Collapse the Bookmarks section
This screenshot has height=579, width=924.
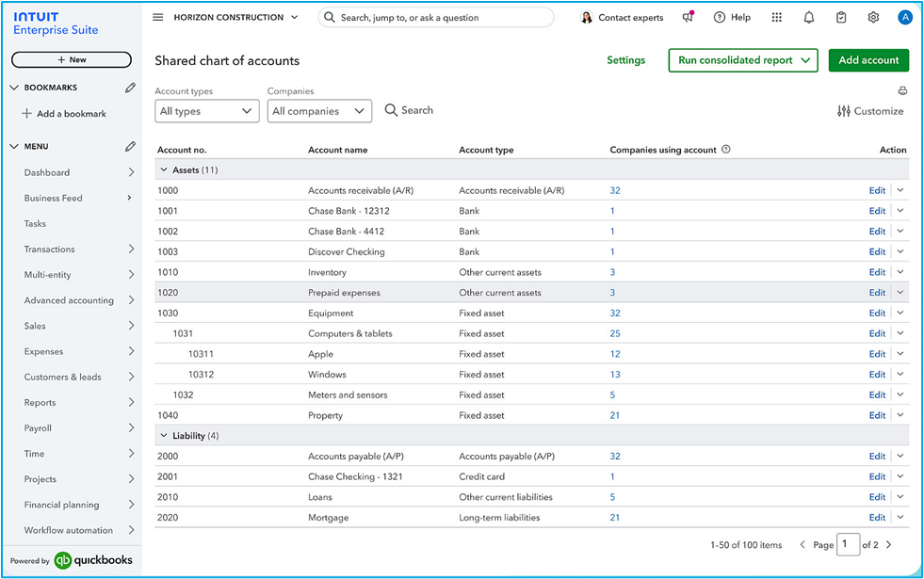(15, 88)
